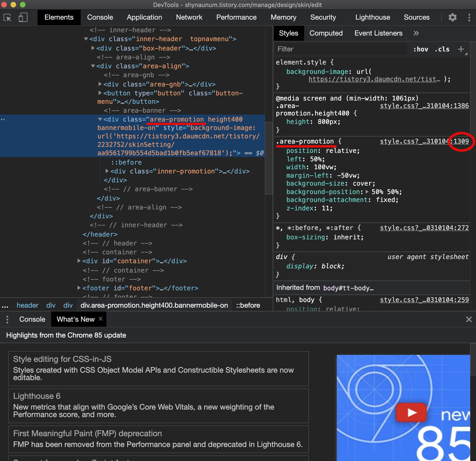Toggle the device toolbar icon
The width and height of the screenshot is (476, 461).
click(23, 18)
